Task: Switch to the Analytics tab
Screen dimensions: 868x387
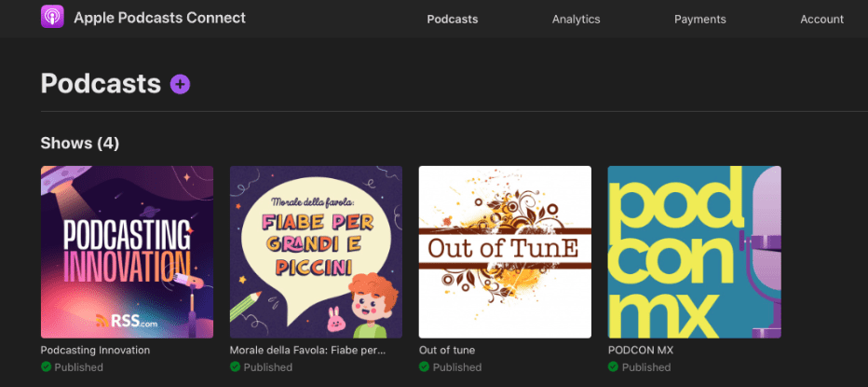Action: pos(576,20)
